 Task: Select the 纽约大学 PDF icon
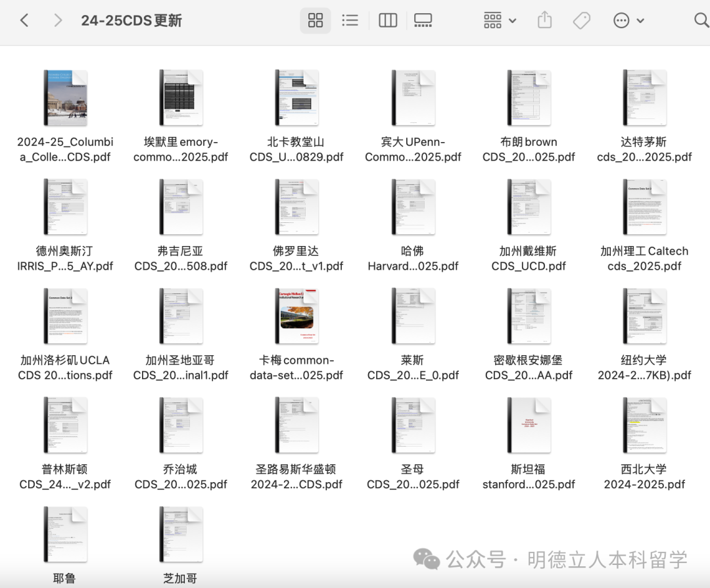click(644, 316)
